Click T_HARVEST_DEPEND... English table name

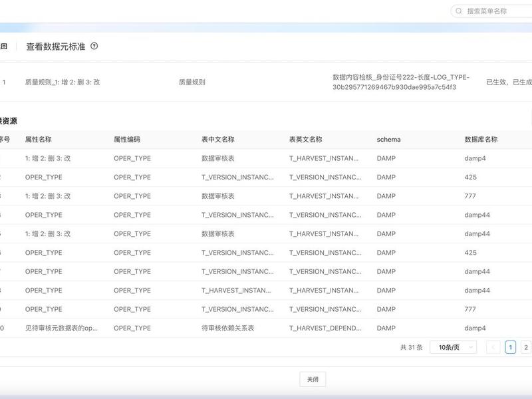point(325,328)
